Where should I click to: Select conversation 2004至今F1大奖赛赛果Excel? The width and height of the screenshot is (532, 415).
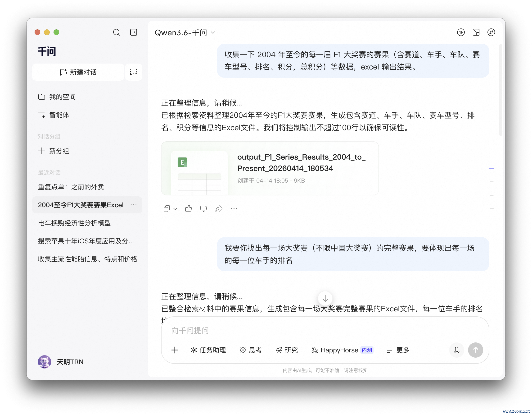click(x=87, y=205)
